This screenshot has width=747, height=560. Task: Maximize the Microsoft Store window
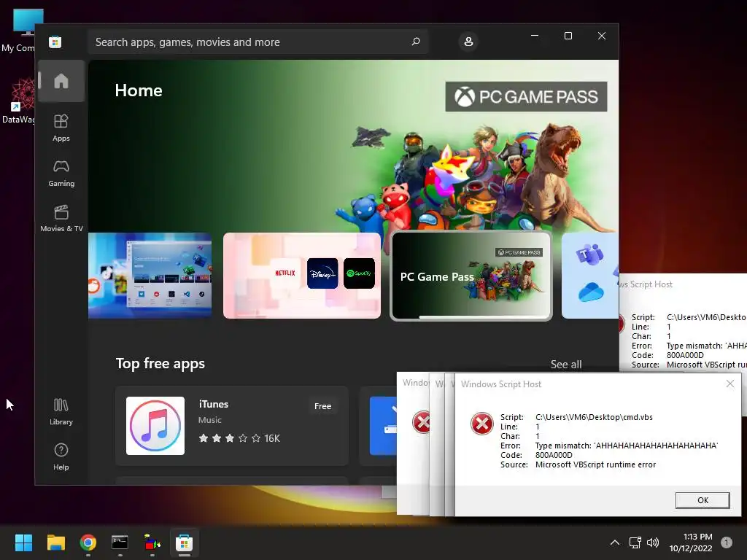[568, 36]
